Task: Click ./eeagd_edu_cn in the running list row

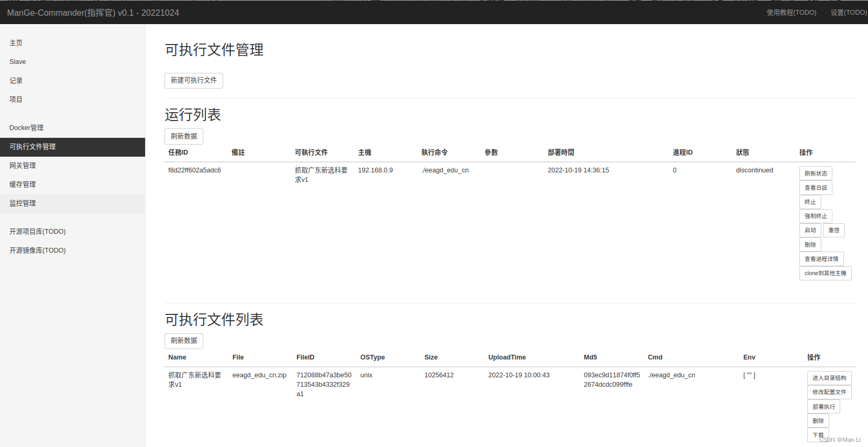Action: click(x=445, y=170)
